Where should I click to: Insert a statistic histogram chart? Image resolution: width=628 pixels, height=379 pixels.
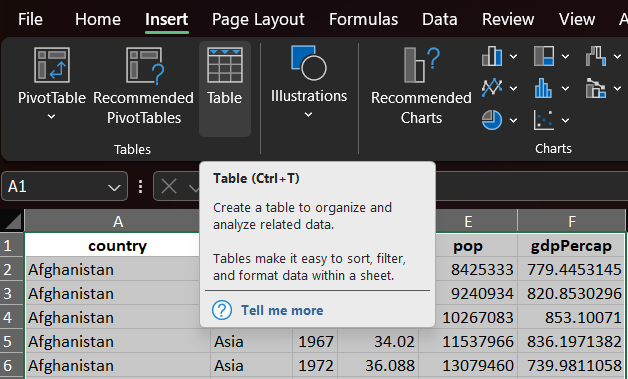544,87
